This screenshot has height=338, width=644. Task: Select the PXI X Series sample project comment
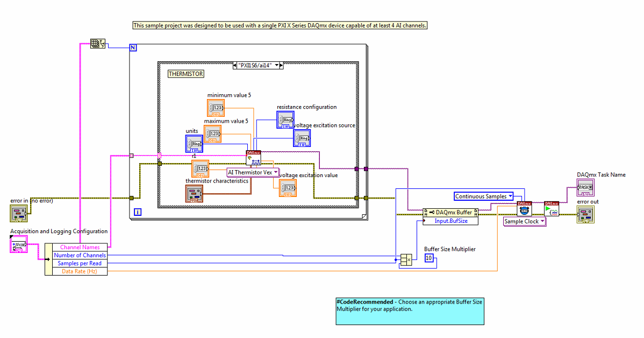click(x=280, y=25)
